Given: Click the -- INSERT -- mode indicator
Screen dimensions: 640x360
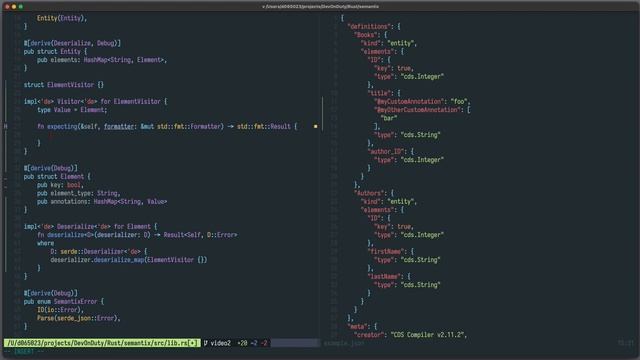Looking at the screenshot, I should pos(25,352).
